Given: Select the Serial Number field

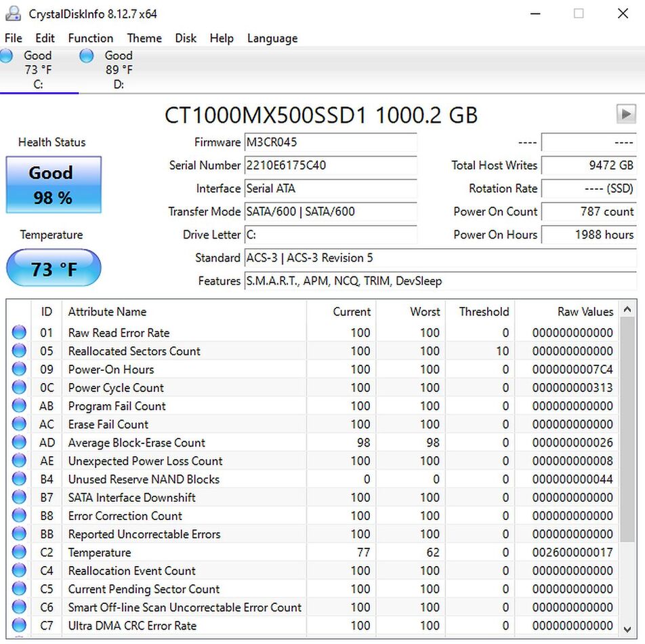Looking at the screenshot, I should tap(330, 165).
